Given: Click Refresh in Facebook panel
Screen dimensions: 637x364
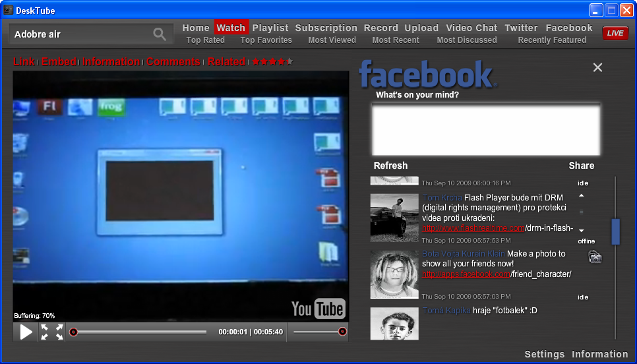Looking at the screenshot, I should click(390, 166).
